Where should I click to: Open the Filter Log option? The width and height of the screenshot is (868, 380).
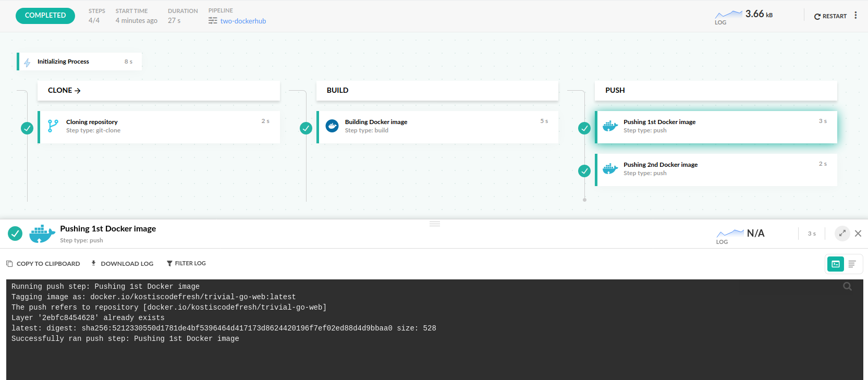[186, 264]
